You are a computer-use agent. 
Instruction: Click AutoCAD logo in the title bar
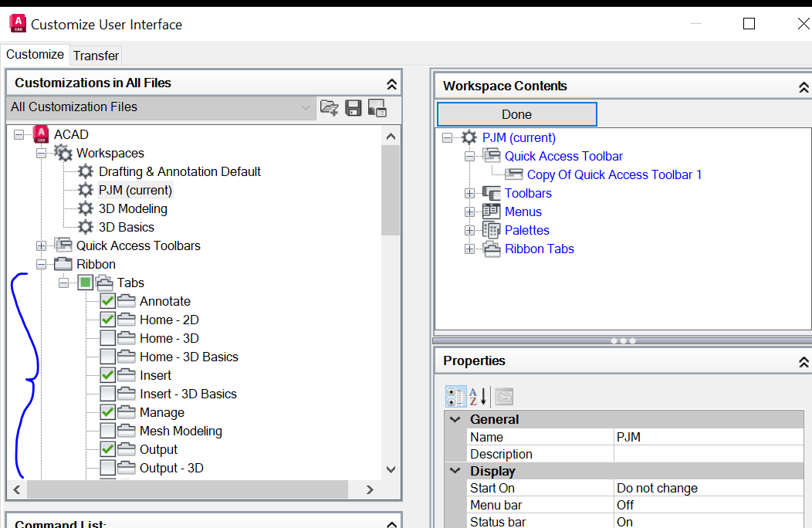(18, 24)
